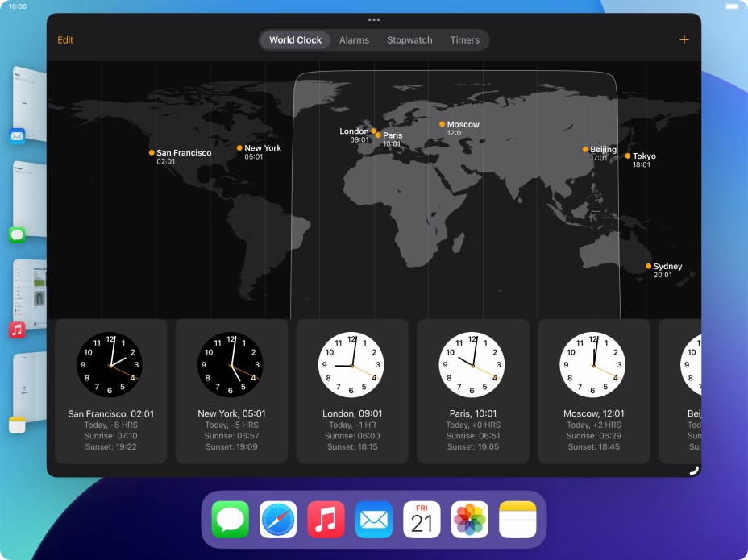Open the Music app from the Dock

click(x=326, y=520)
